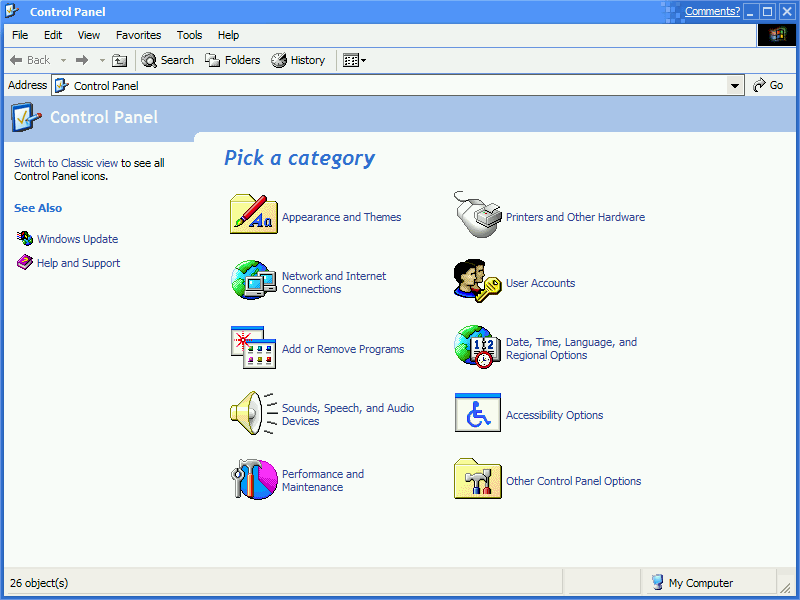Click Other Control Panel Options link text

click(x=573, y=481)
